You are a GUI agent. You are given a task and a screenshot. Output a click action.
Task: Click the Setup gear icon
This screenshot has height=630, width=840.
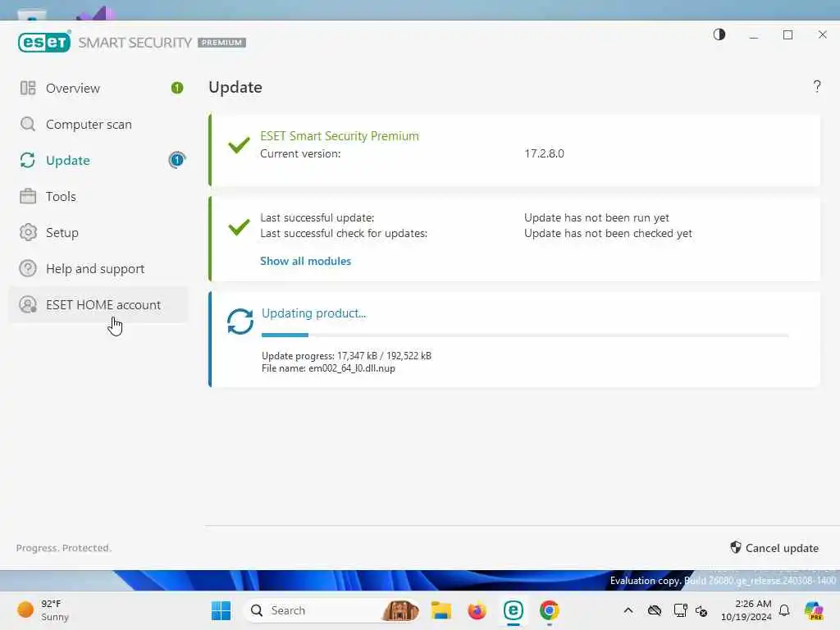point(28,232)
